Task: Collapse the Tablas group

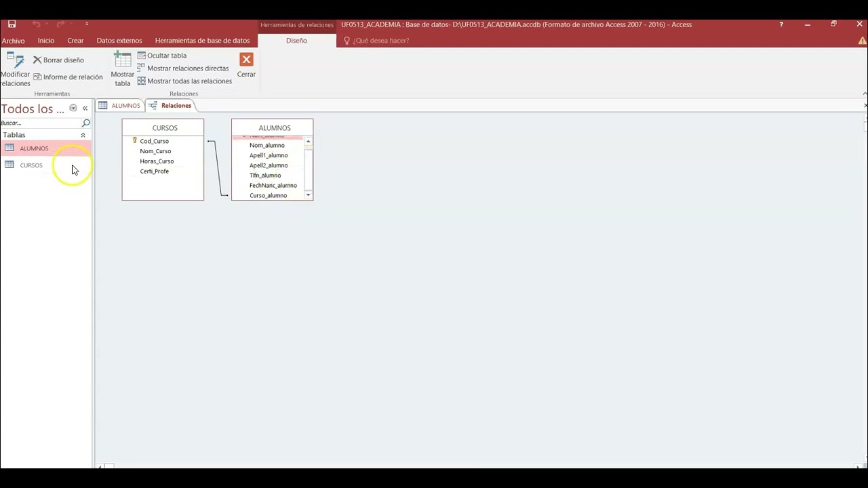Action: tap(83, 135)
